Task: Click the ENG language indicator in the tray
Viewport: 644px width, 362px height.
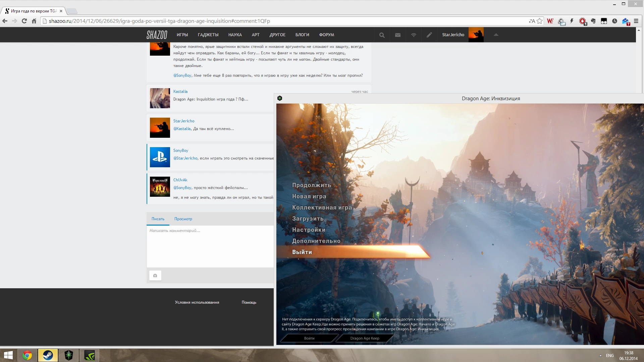Action: 610,356
